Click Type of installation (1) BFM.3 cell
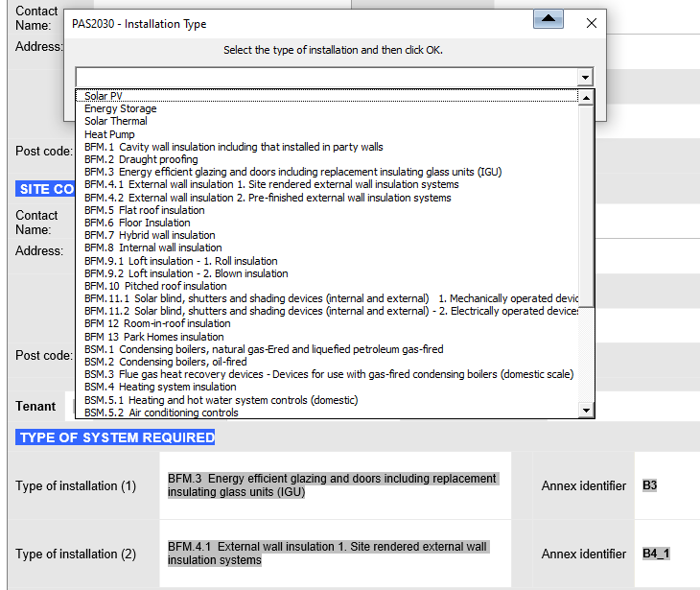The height and width of the screenshot is (590, 700). 334,485
